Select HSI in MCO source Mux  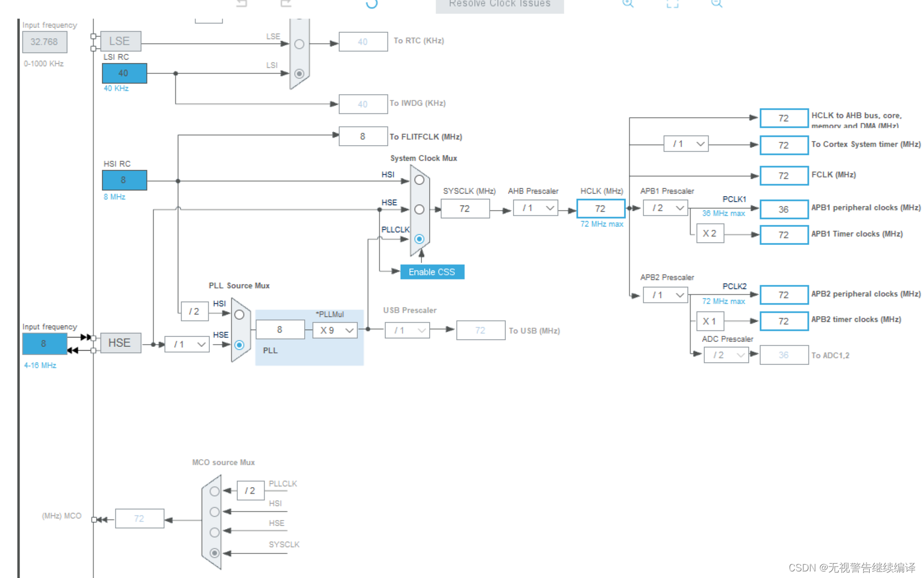(214, 512)
